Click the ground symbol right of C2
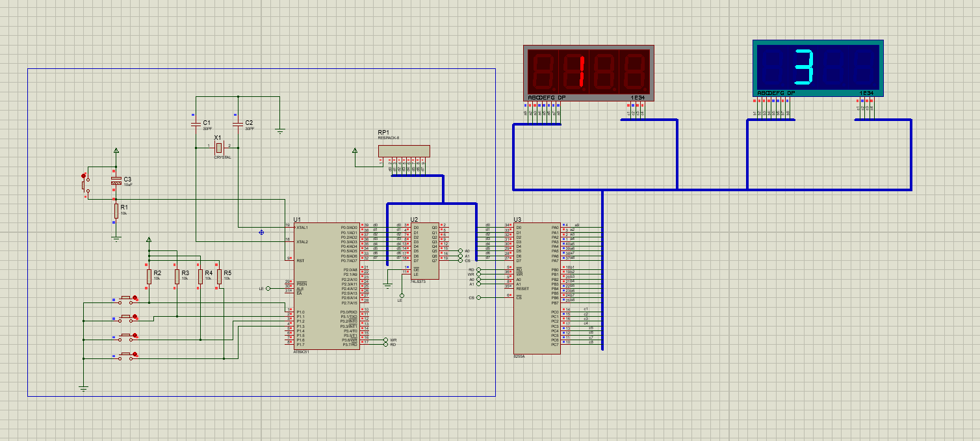Image resolution: width=980 pixels, height=441 pixels. coord(280,131)
